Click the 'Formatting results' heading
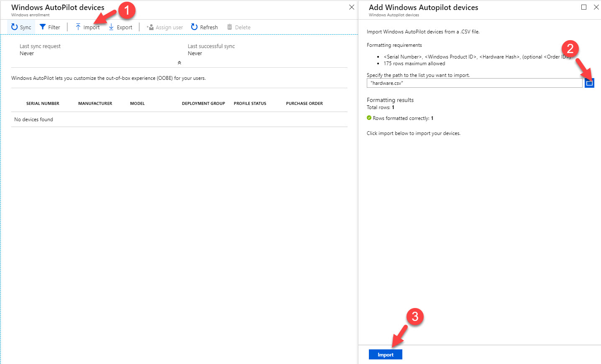This screenshot has height=364, width=601. click(390, 100)
